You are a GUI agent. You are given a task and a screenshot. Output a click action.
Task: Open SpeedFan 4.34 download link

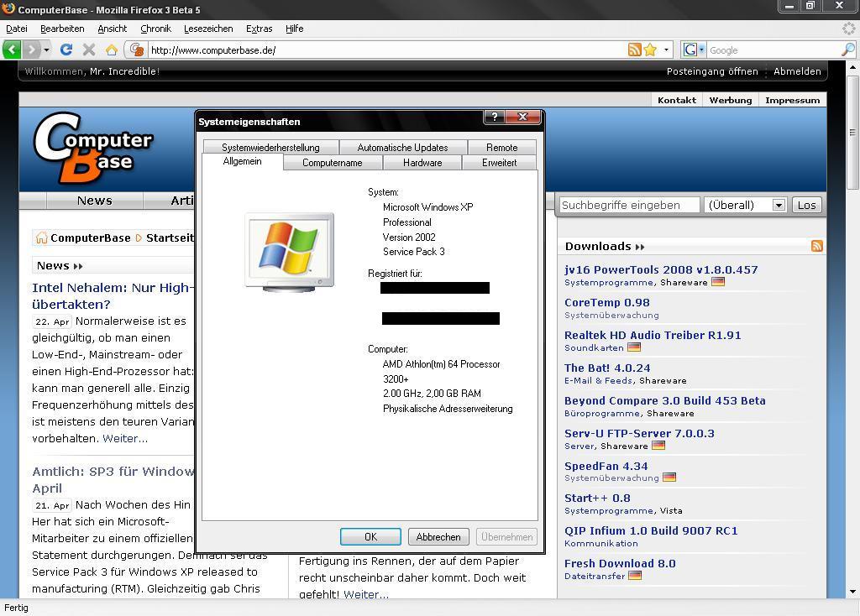(606, 466)
